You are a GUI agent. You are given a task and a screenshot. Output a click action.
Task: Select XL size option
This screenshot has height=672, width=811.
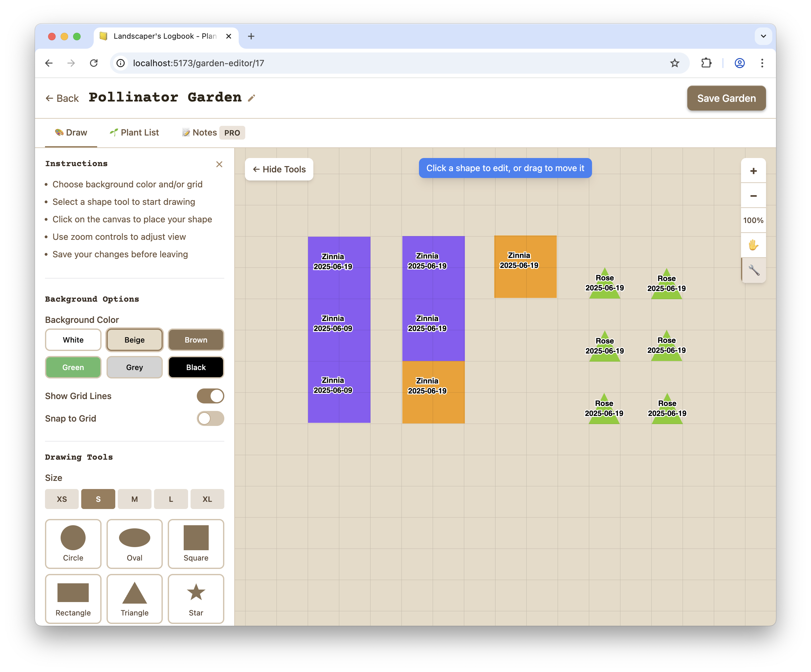207,499
